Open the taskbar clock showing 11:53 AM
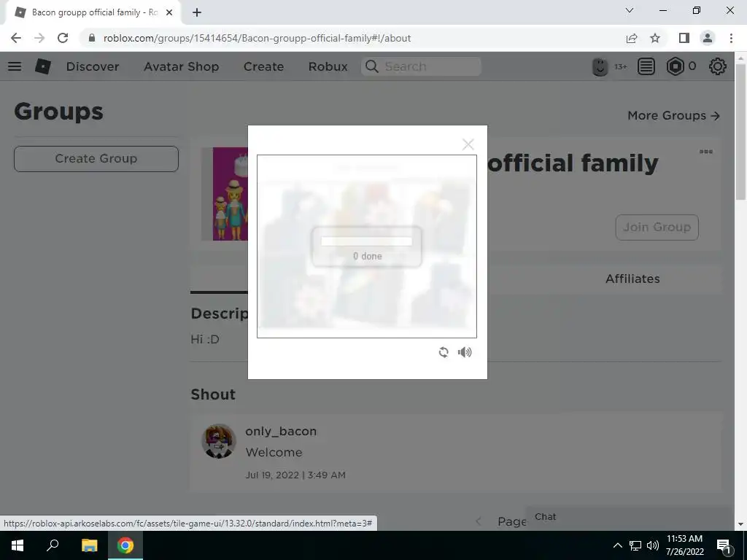747x560 pixels. [684, 545]
